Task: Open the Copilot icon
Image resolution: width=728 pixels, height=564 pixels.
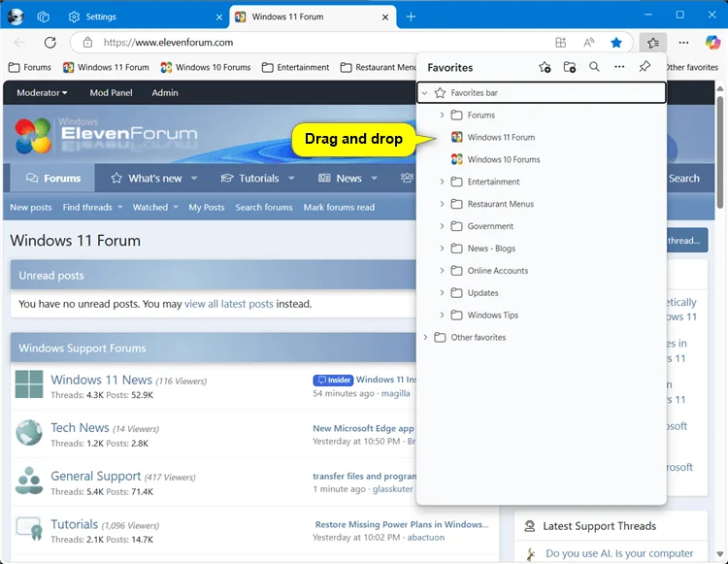Action: pyautogui.click(x=712, y=43)
